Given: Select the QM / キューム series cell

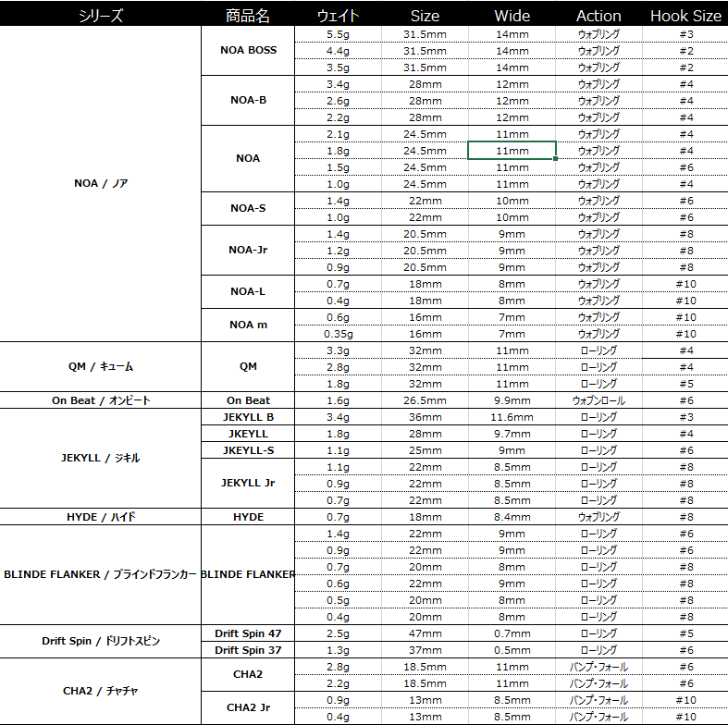Looking at the screenshot, I should pyautogui.click(x=101, y=367).
